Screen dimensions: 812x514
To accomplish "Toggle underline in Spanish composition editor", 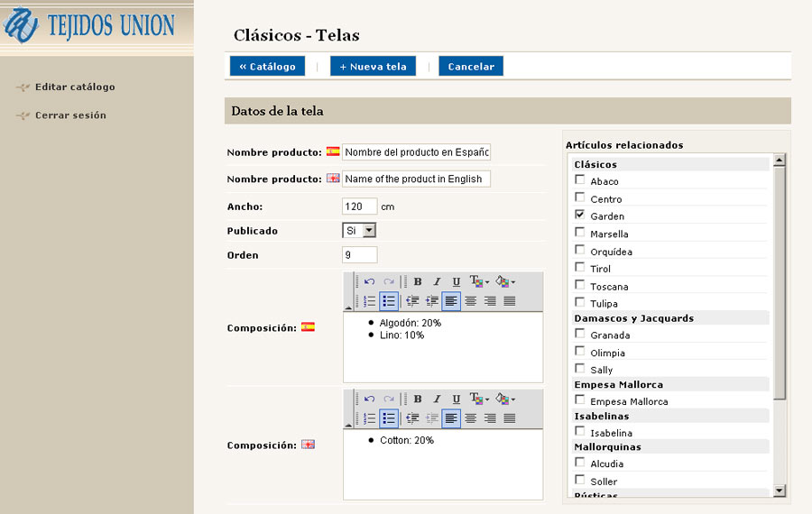I will (x=457, y=281).
